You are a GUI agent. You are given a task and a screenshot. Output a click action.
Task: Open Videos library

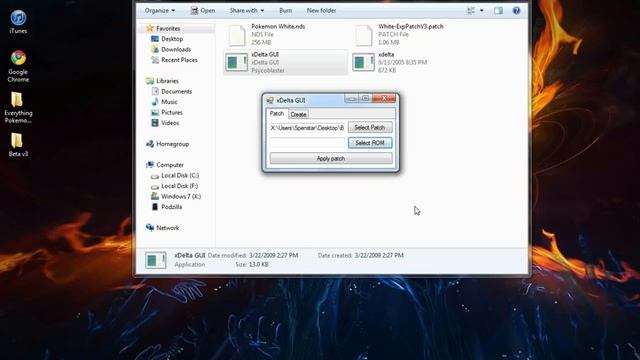click(170, 123)
